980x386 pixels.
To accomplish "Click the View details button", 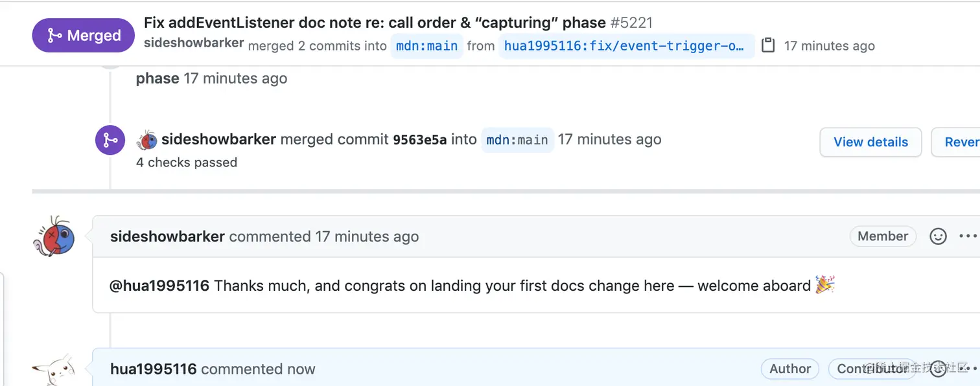I will tap(870, 142).
